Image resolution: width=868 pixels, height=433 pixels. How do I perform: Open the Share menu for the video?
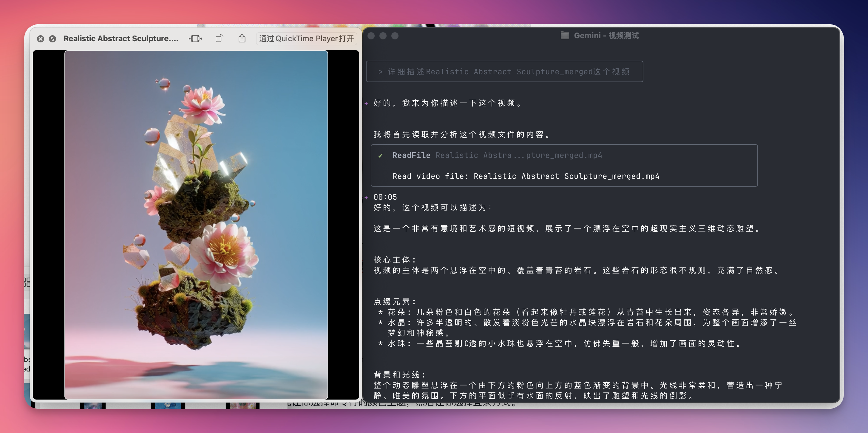point(242,39)
